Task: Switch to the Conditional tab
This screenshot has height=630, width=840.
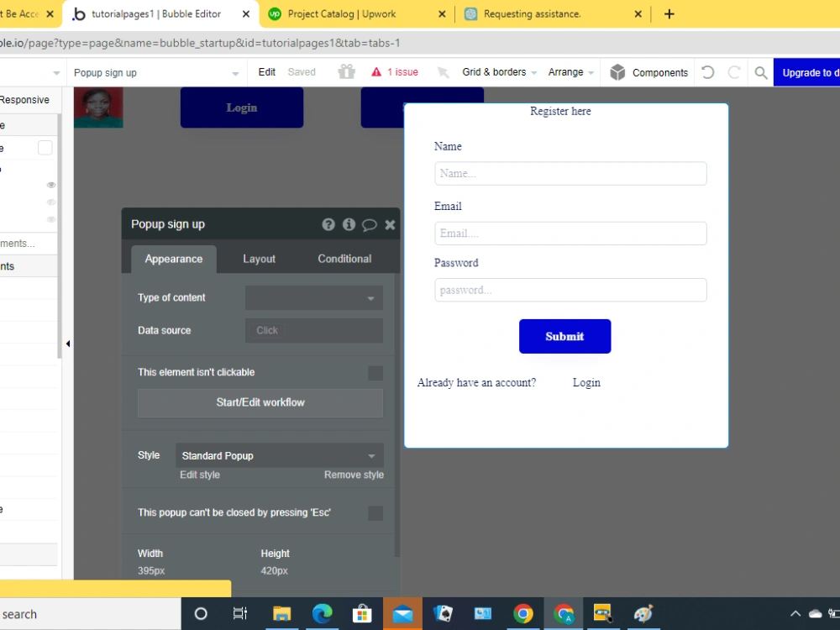Action: pyautogui.click(x=344, y=259)
